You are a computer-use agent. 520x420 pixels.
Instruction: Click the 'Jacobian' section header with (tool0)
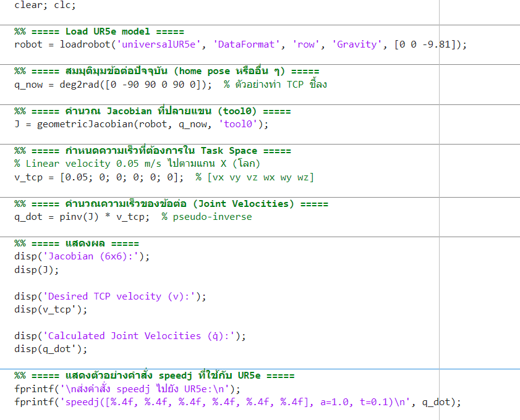click(153, 111)
